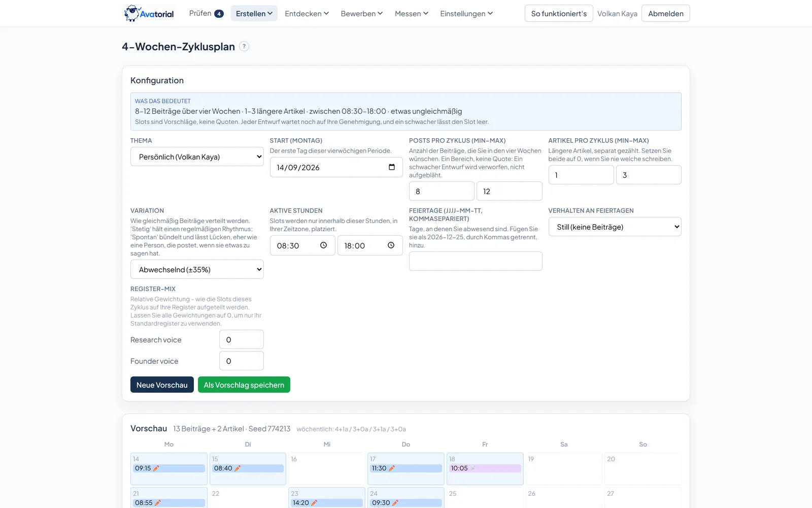Click Posts pro Zyklus maximum field 12

pyautogui.click(x=509, y=191)
